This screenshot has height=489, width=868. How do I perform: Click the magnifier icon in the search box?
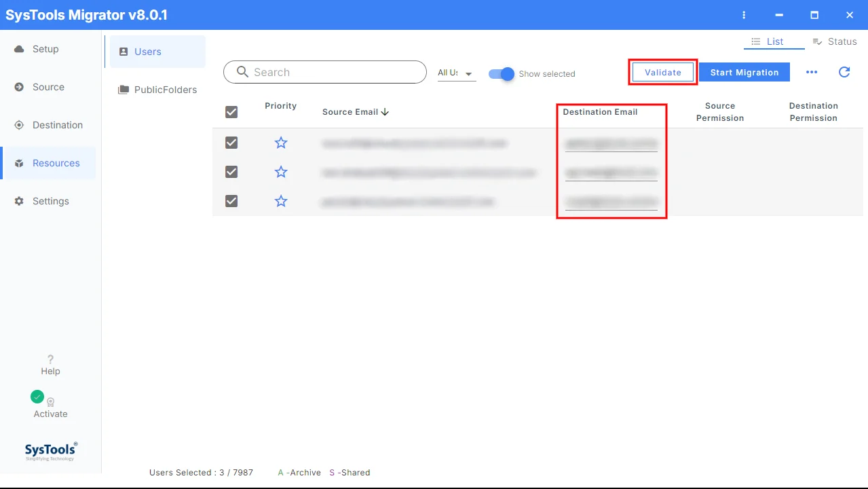242,72
